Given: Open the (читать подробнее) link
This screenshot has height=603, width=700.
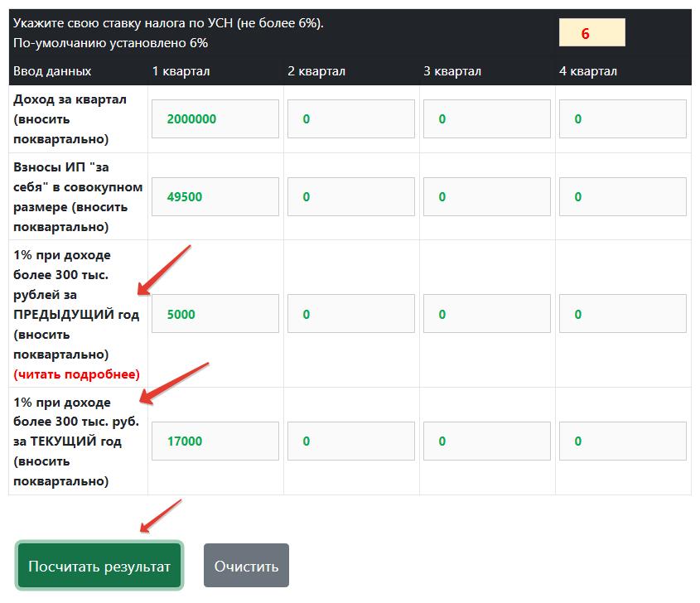Looking at the screenshot, I should [76, 374].
